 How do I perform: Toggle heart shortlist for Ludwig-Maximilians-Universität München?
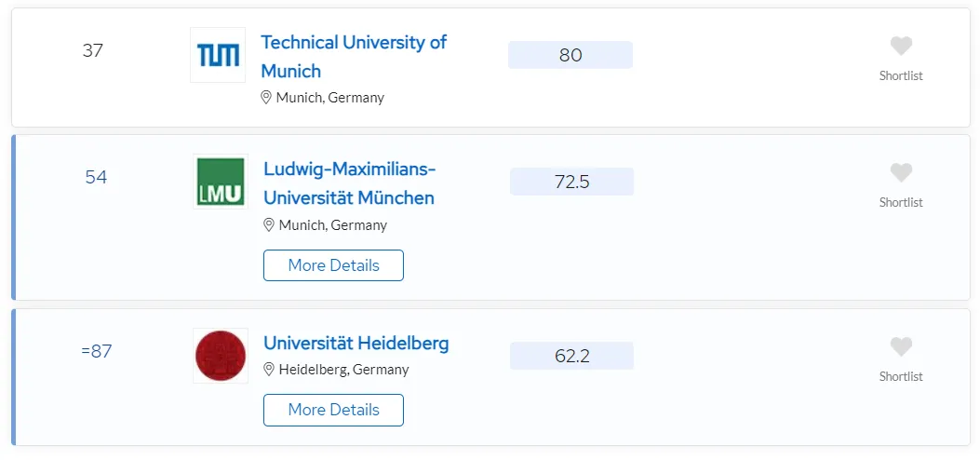click(x=901, y=173)
